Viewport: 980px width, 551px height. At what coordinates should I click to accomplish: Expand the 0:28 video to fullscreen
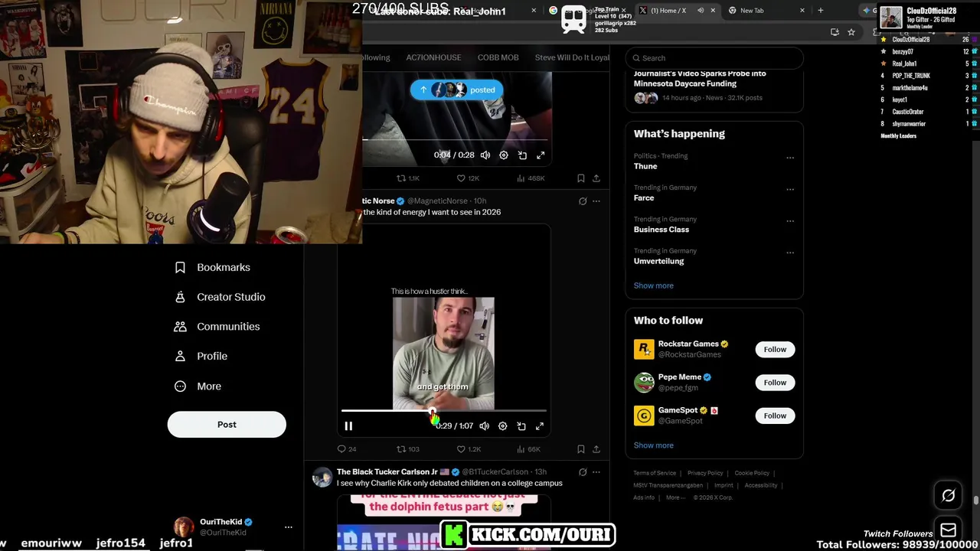(x=541, y=155)
